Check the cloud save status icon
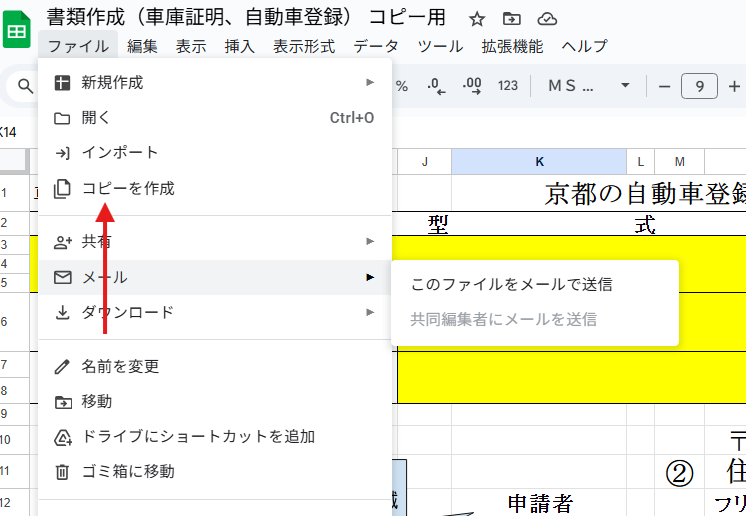Image resolution: width=746 pixels, height=516 pixels. (x=547, y=19)
